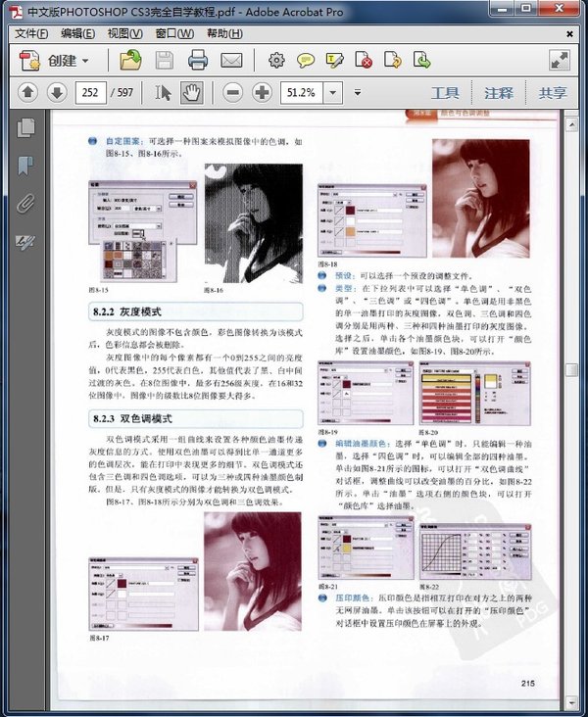Screen dimensions: 588x717
Task: Click the halftone portrait image 图8-16
Action: point(253,223)
